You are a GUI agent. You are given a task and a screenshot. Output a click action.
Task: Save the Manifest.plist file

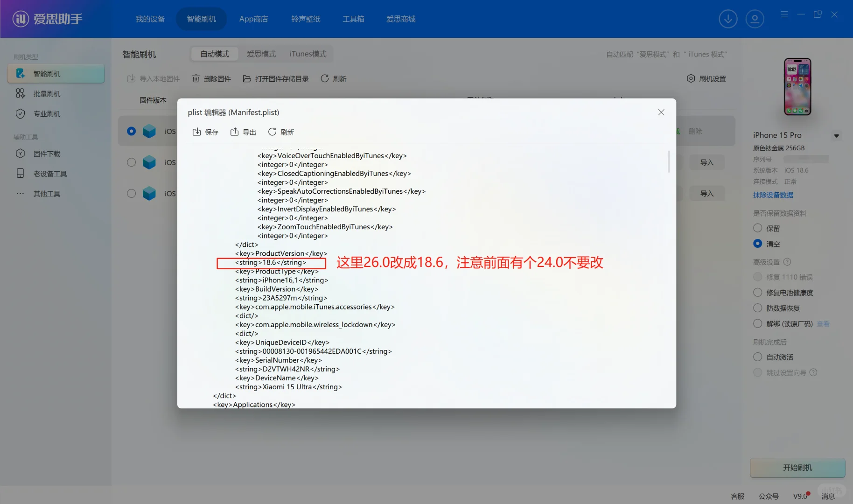point(205,132)
